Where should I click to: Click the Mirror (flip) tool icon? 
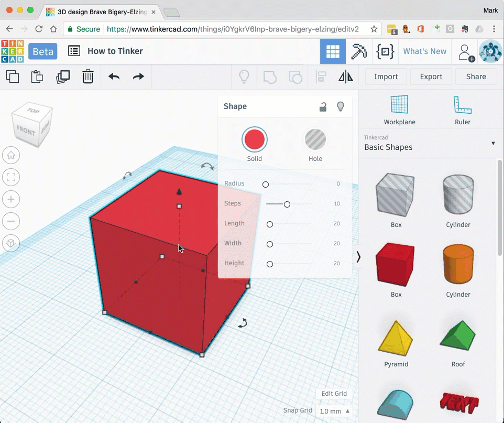pos(346,77)
